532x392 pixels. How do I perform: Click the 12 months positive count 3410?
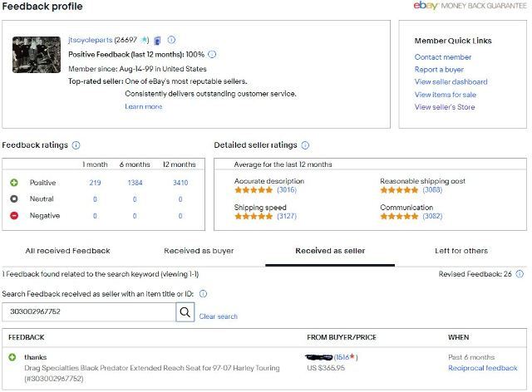tap(180, 183)
